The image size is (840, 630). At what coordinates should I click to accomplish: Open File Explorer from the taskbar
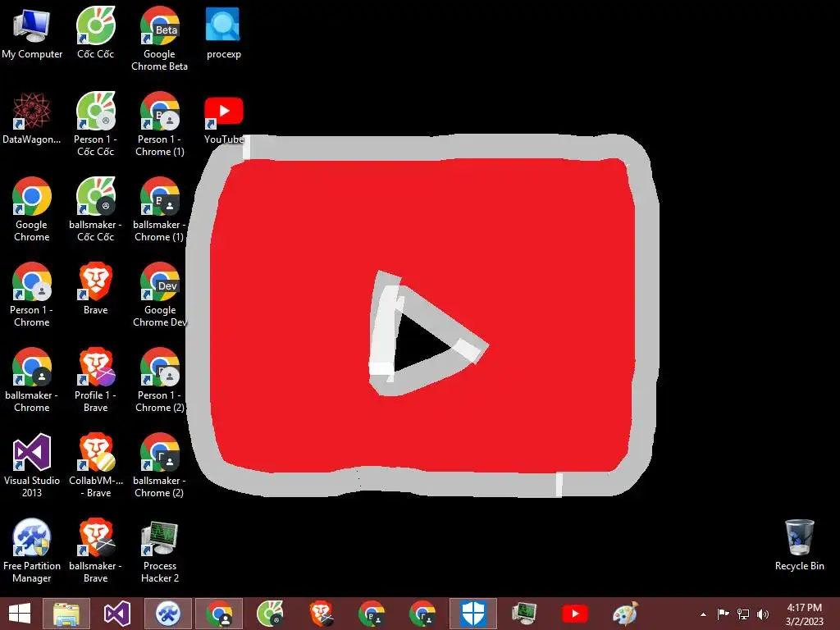coord(66,614)
